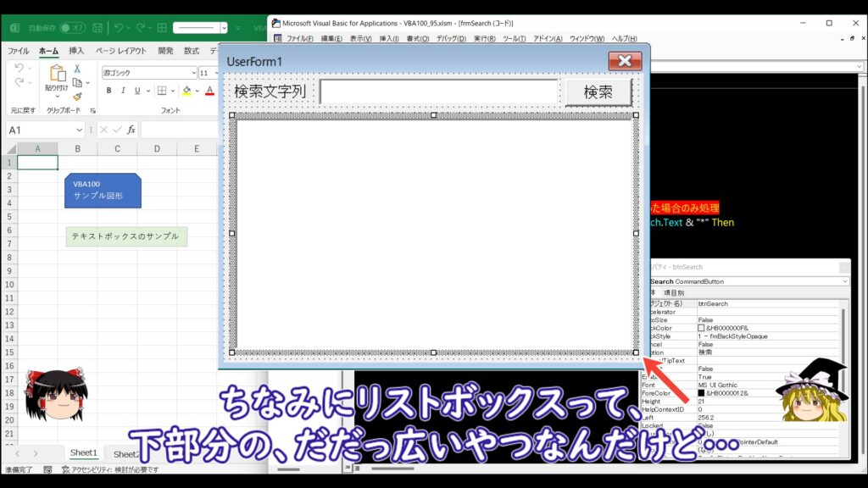Click the fill color bucket icon
This screenshot has height=488, width=868.
tap(186, 91)
